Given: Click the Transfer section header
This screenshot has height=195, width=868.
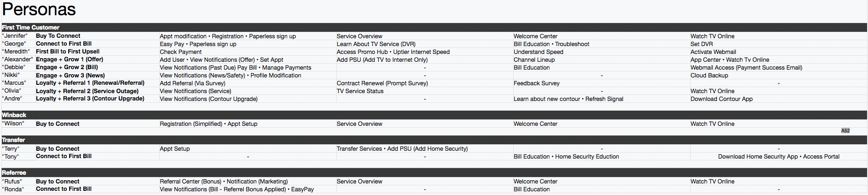Looking at the screenshot, I should pos(434,140).
